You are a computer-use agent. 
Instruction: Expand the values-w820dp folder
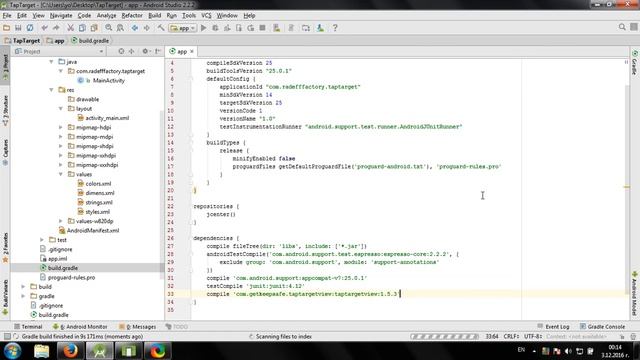(x=61, y=221)
